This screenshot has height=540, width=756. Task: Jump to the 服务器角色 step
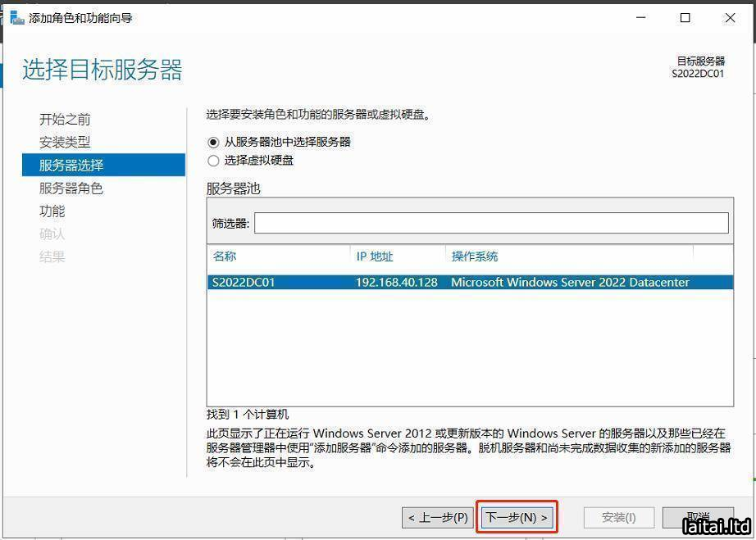click(x=71, y=188)
